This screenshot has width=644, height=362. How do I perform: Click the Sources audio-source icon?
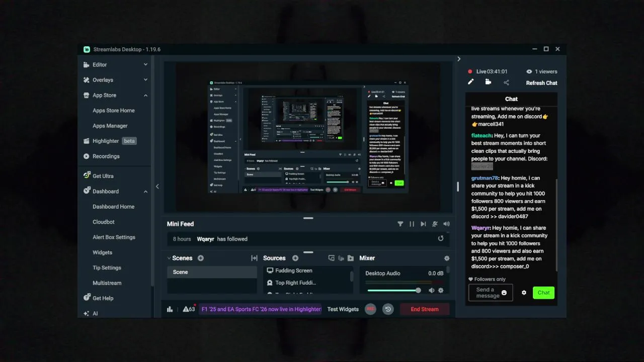pyautogui.click(x=341, y=258)
